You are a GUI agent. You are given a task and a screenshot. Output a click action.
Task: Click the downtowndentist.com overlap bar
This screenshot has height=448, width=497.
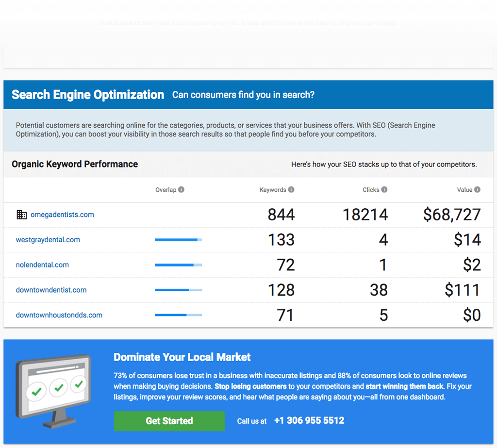(x=179, y=290)
